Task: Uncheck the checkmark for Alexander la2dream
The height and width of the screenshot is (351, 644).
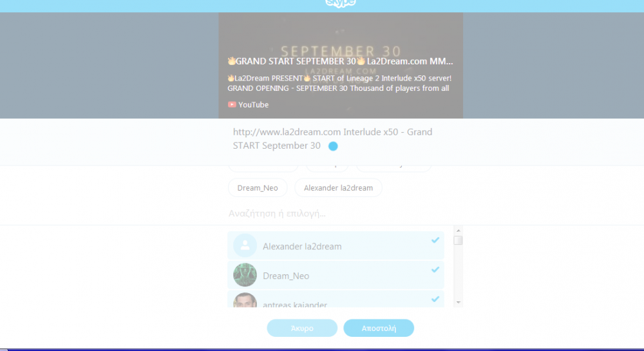Action: [435, 240]
